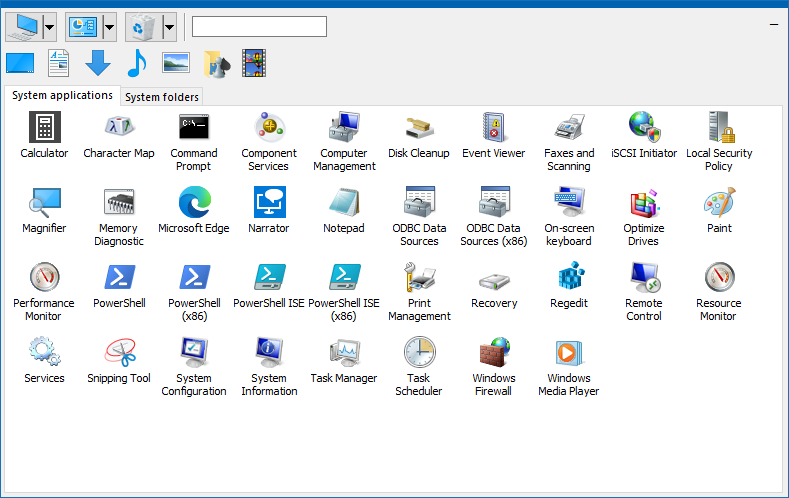Open Windows Media Player
Image resolution: width=789 pixels, height=498 pixels.
click(x=569, y=353)
